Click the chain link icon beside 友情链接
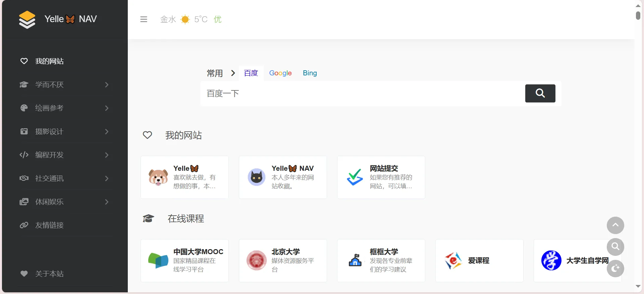Image resolution: width=644 pixels, height=294 pixels. pos(24,225)
